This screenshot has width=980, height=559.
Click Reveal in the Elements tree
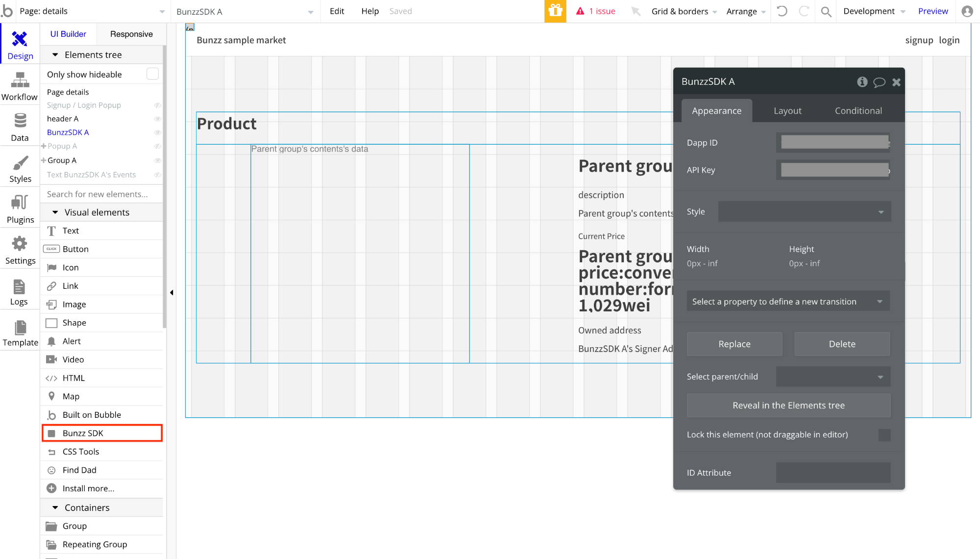pos(788,406)
